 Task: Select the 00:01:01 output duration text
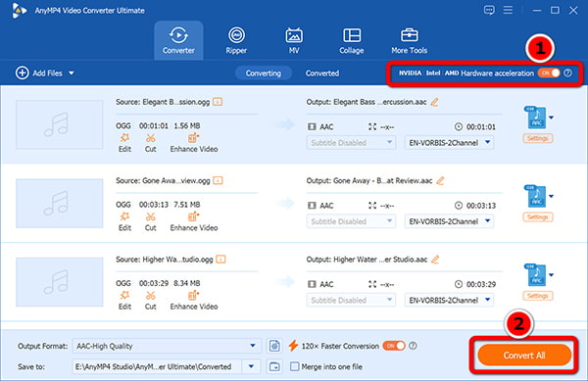click(481, 127)
